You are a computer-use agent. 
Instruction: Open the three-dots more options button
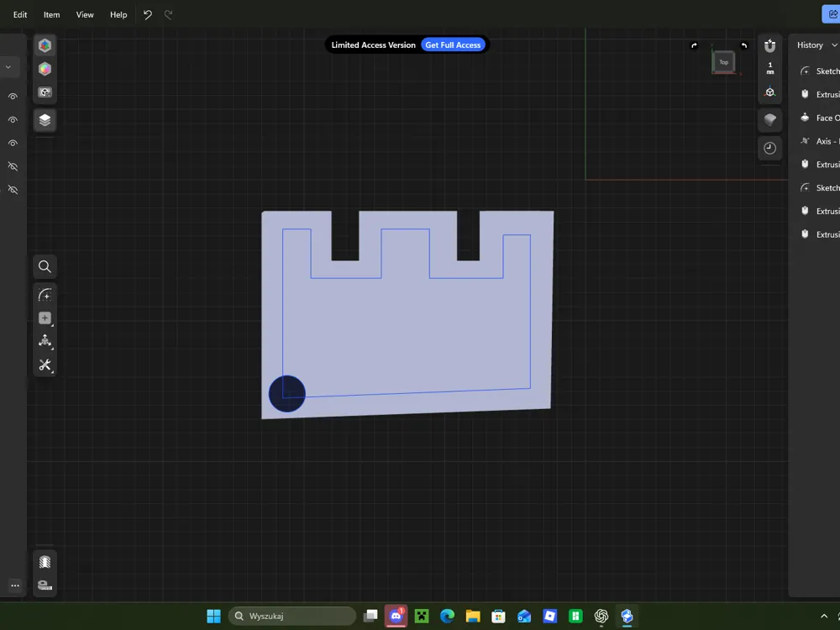(x=15, y=585)
